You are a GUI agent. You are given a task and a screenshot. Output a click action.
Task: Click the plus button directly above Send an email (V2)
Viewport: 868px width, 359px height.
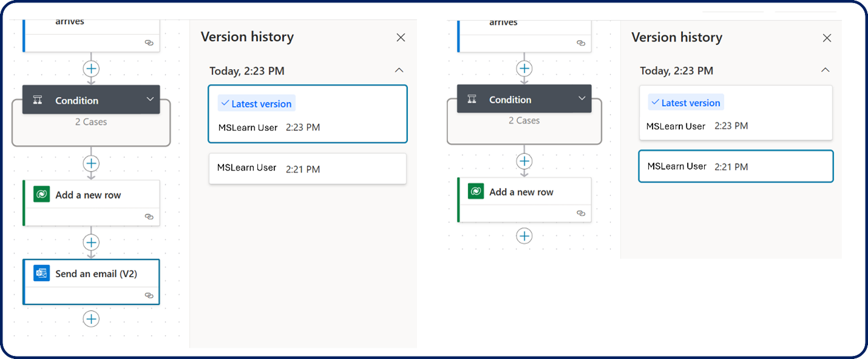91,243
